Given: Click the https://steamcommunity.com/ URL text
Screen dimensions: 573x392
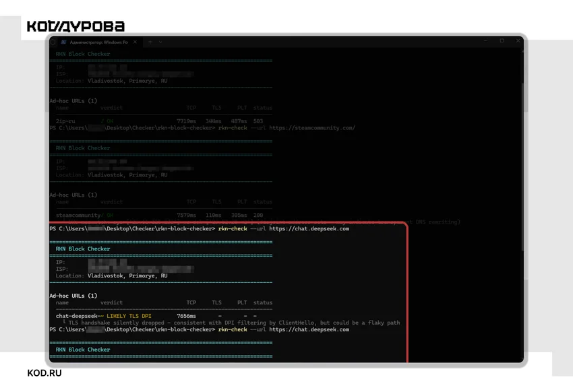Looking at the screenshot, I should pos(312,128).
